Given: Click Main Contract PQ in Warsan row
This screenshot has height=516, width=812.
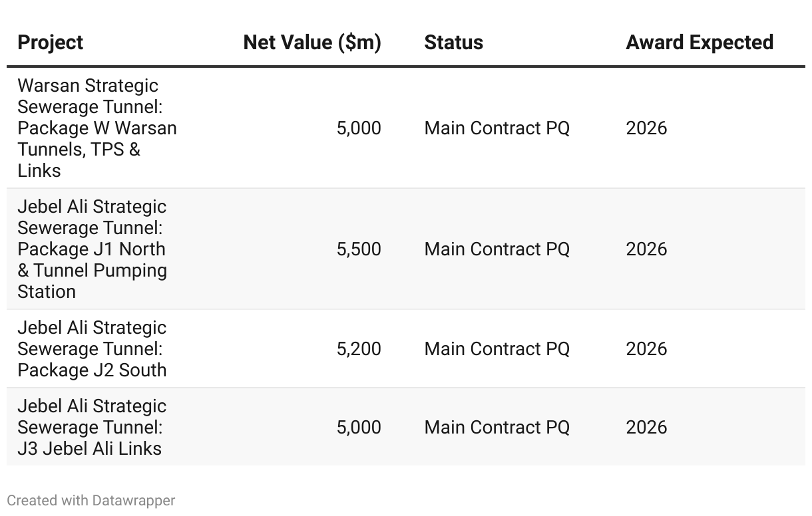Looking at the screenshot, I should coord(497,128).
